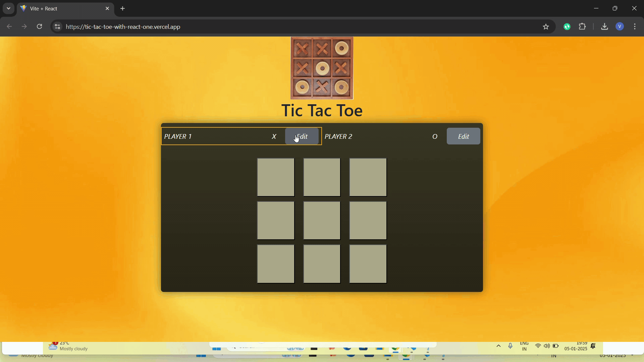This screenshot has width=644, height=362.
Task: Mark the center game board square
Action: 322,221
